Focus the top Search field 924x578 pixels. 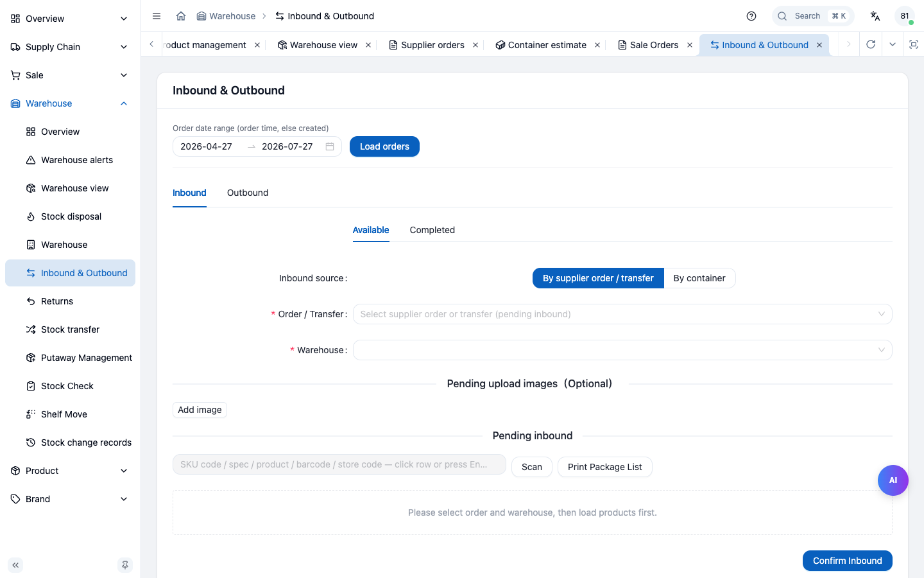813,16
